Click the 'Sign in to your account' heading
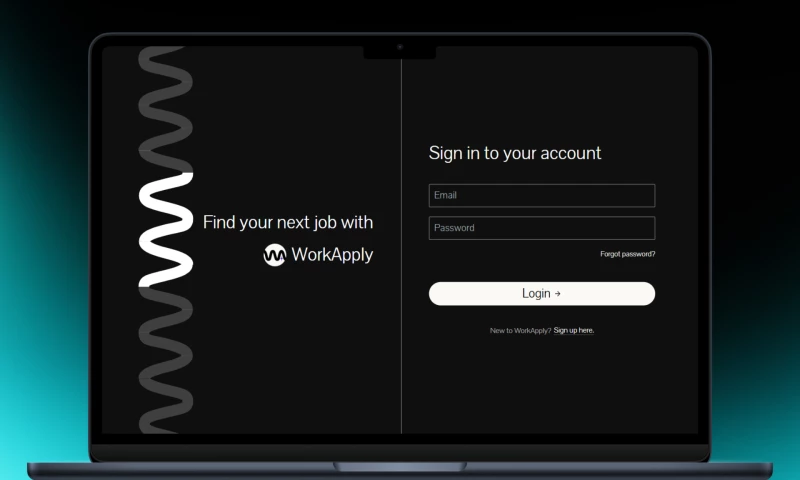Image resolution: width=800 pixels, height=480 pixels. pyautogui.click(x=515, y=153)
